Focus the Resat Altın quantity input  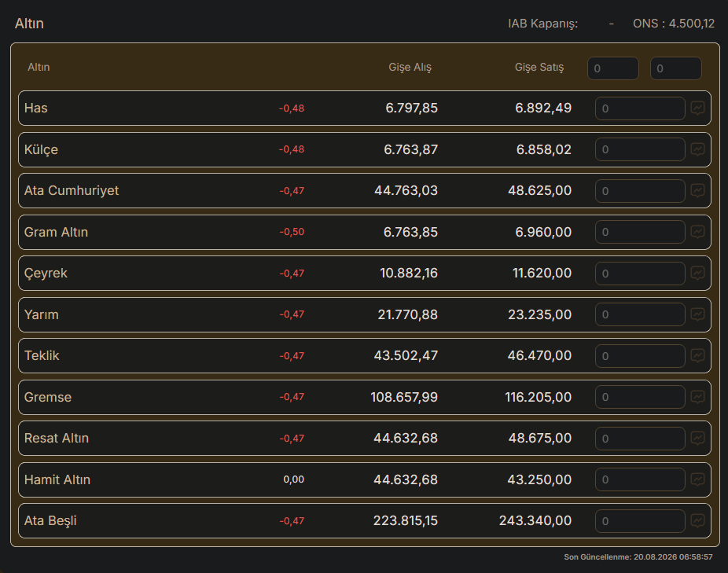coord(640,439)
